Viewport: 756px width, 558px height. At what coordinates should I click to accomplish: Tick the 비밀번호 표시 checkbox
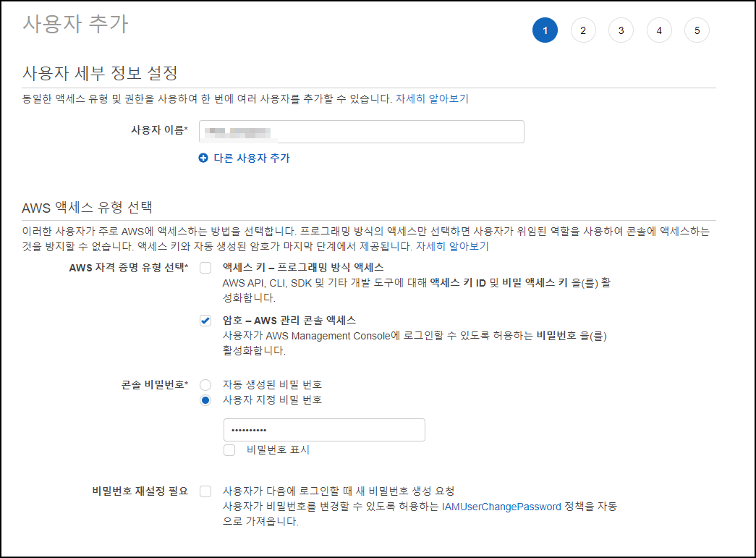[x=229, y=450]
